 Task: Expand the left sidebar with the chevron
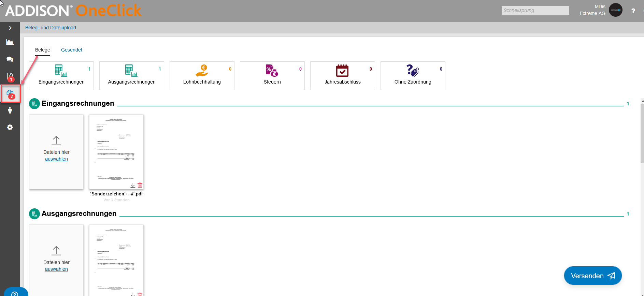(10, 28)
